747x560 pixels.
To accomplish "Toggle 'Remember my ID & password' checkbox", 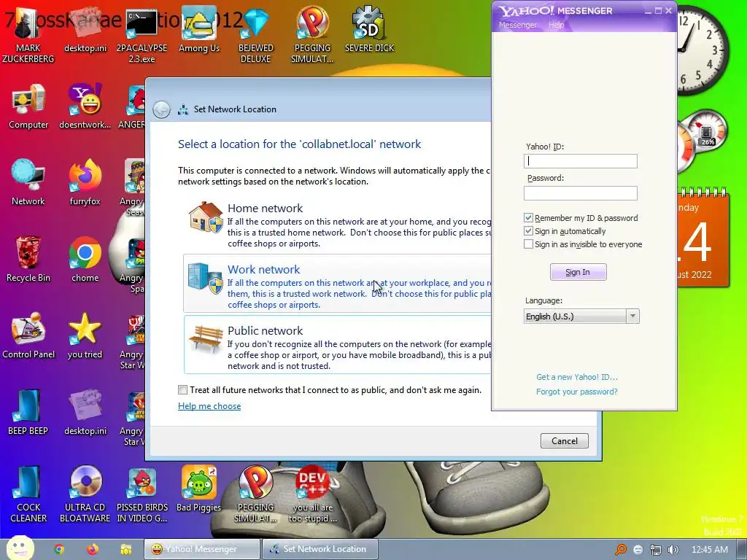I will pyautogui.click(x=528, y=217).
